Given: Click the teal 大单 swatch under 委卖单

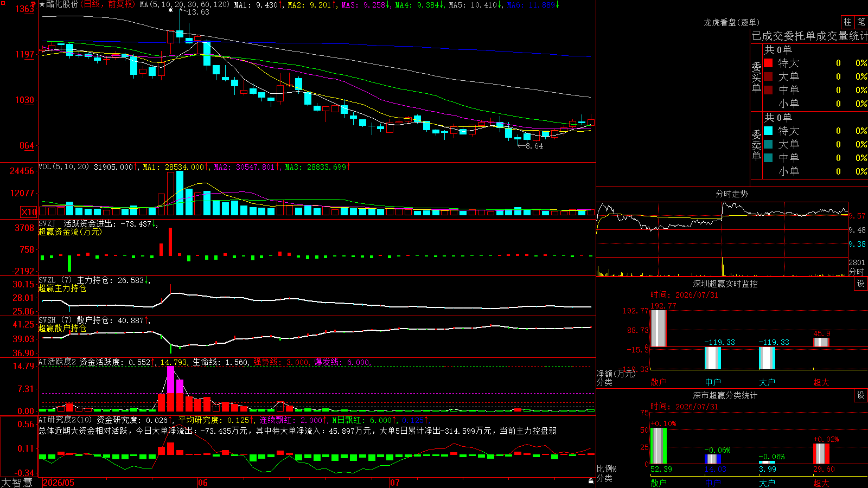Looking at the screenshot, I should point(768,144).
